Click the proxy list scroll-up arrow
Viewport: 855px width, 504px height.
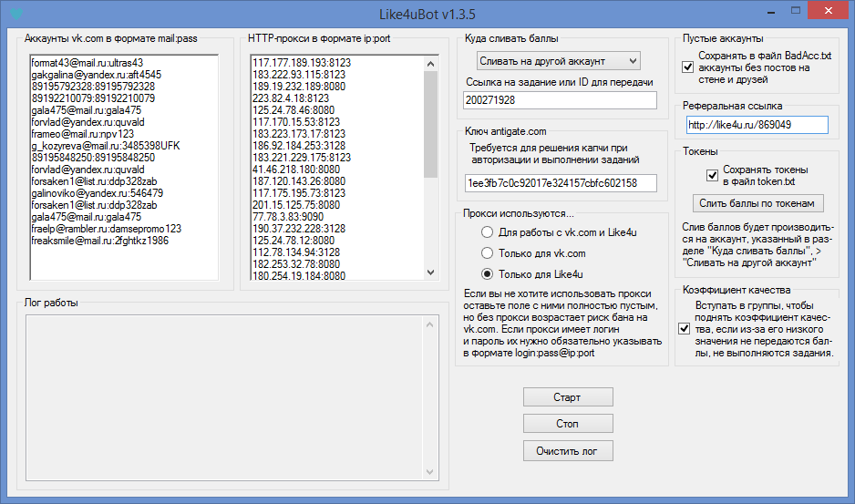[431, 64]
